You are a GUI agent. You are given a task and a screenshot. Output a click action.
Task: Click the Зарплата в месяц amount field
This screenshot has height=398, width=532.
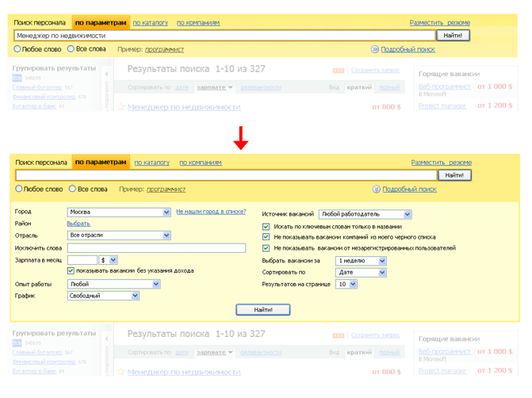[x=82, y=260]
